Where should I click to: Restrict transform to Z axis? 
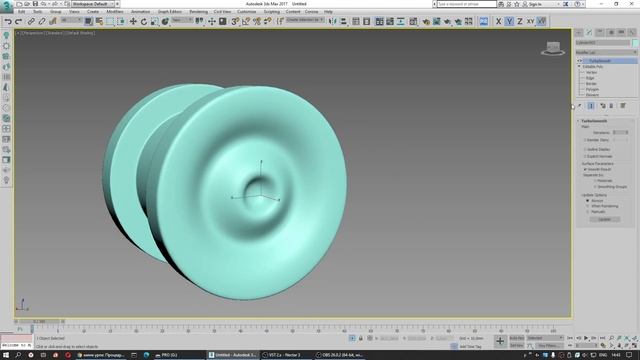(520, 21)
